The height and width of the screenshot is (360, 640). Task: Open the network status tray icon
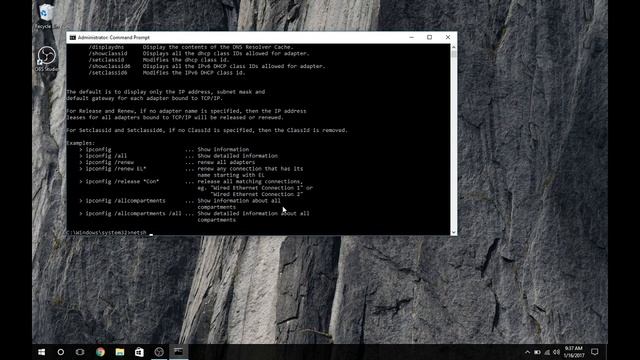pos(547,352)
